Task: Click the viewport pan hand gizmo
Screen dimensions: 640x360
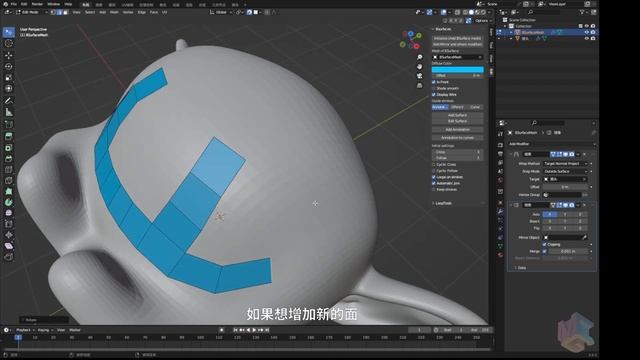Action: click(419, 67)
